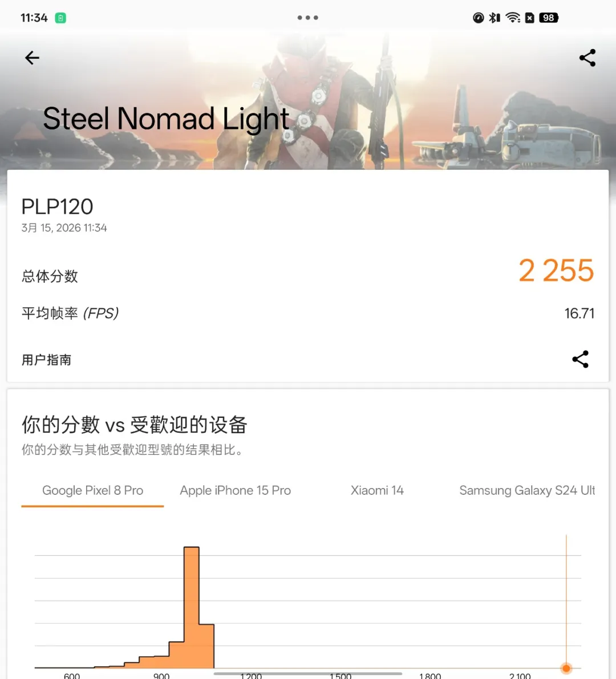Tap the share icon in the header

tap(587, 58)
